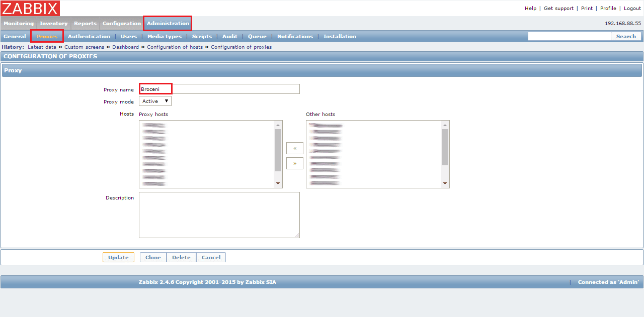Click the Logout link
Viewport: 644px width, 317px height.
pos(632,9)
